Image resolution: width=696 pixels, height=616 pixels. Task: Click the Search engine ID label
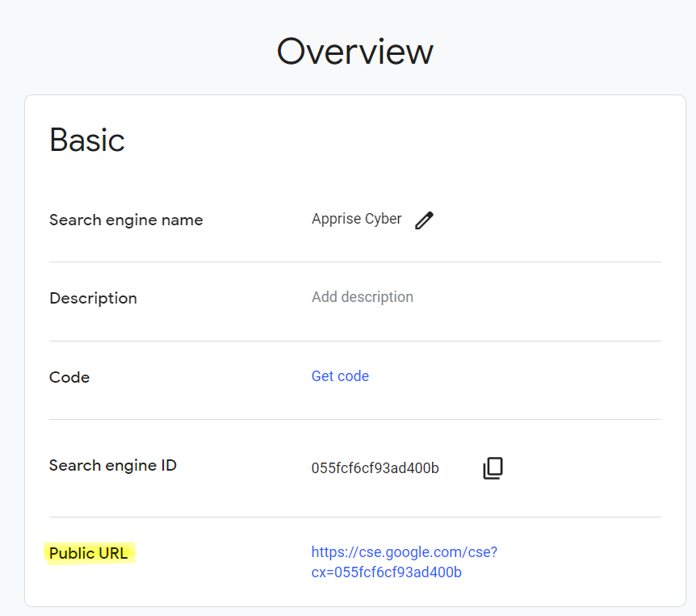click(x=113, y=466)
